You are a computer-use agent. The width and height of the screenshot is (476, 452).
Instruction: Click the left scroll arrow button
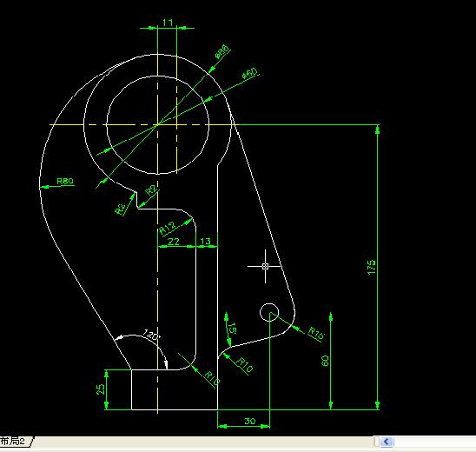[x=387, y=442]
